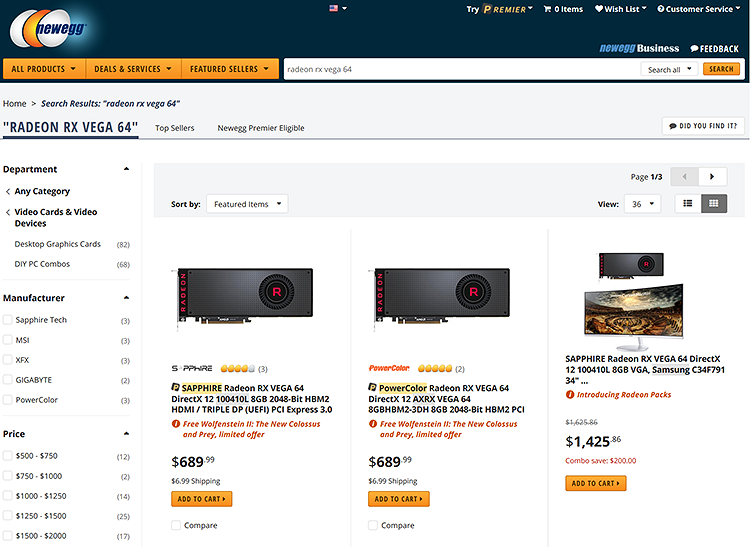Go to next results page arrow

713,176
